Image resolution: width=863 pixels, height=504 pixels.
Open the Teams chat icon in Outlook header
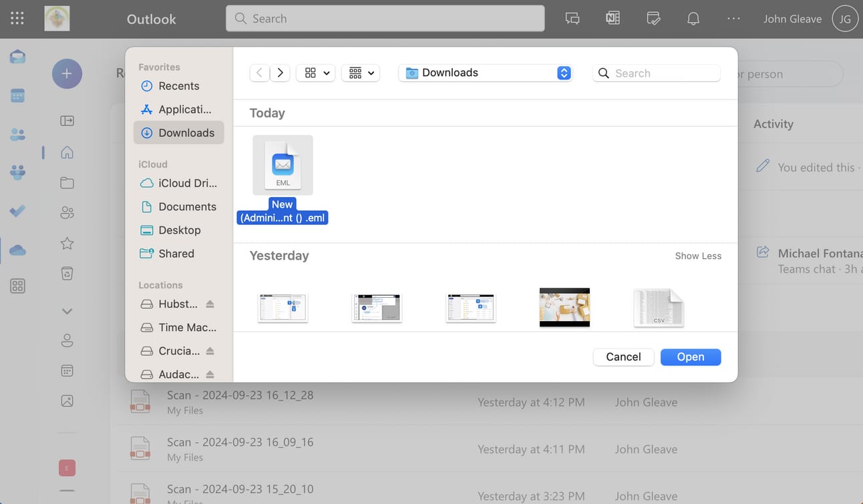pos(572,19)
